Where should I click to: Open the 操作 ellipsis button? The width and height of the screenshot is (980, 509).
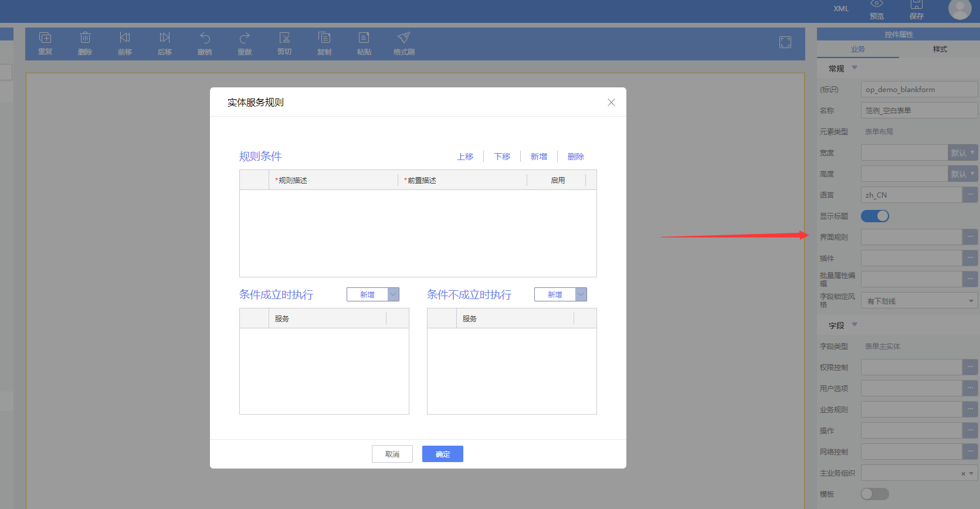click(x=970, y=430)
